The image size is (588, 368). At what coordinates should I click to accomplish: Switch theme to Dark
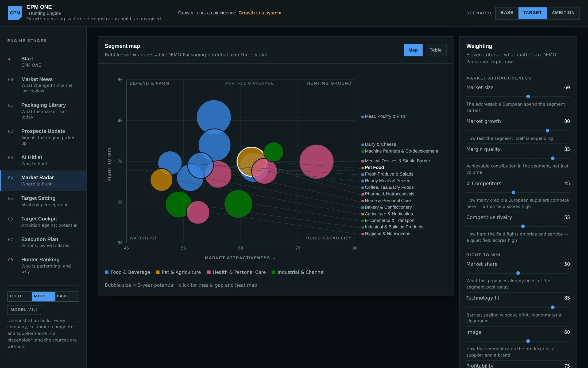(67, 296)
